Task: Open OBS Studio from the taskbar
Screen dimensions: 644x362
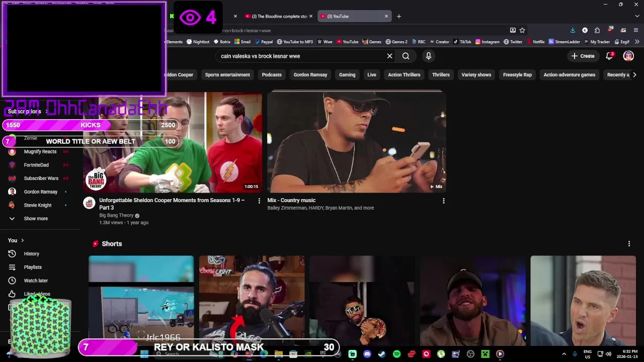Action: (470, 354)
